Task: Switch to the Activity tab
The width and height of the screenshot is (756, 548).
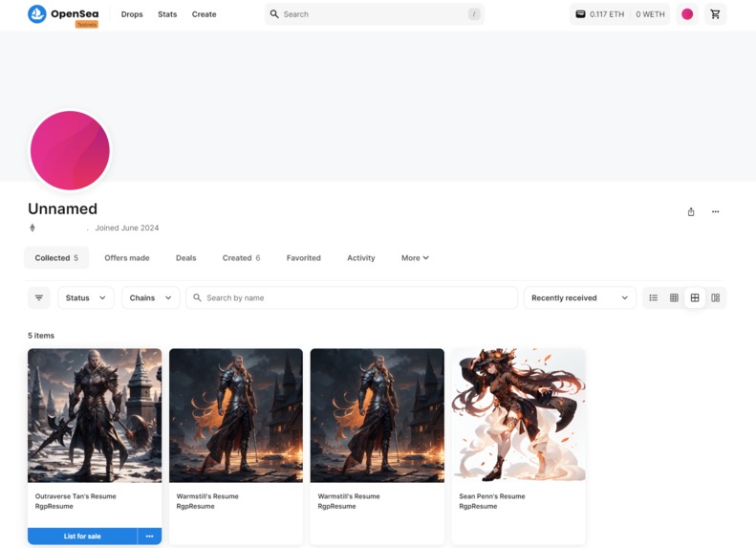Action: click(x=360, y=258)
